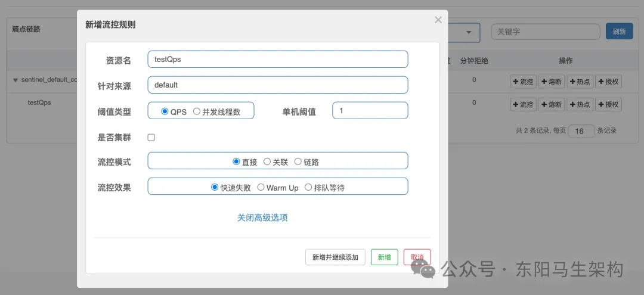
Task: Click +授权 in the testQps row
Action: click(608, 105)
